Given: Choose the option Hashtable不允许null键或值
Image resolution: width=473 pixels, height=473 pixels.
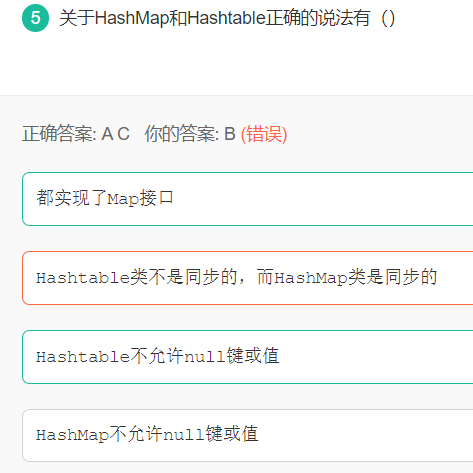Looking at the screenshot, I should point(247,357).
